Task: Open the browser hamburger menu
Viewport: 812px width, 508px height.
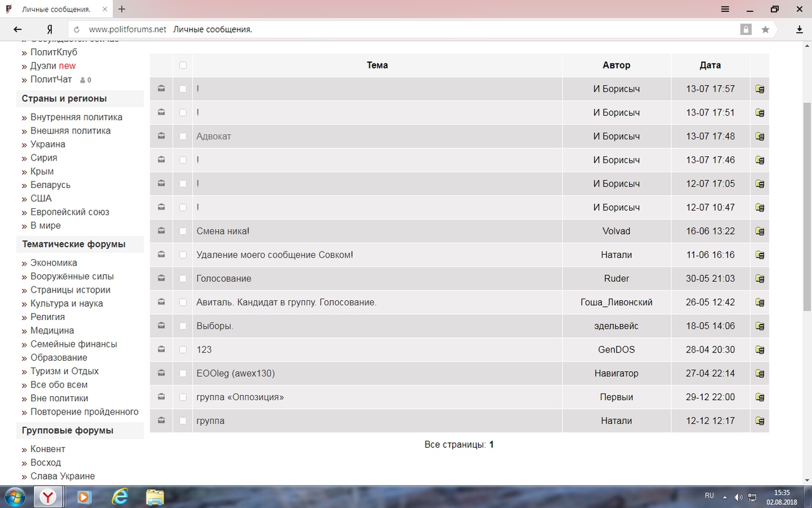Action: [x=725, y=9]
